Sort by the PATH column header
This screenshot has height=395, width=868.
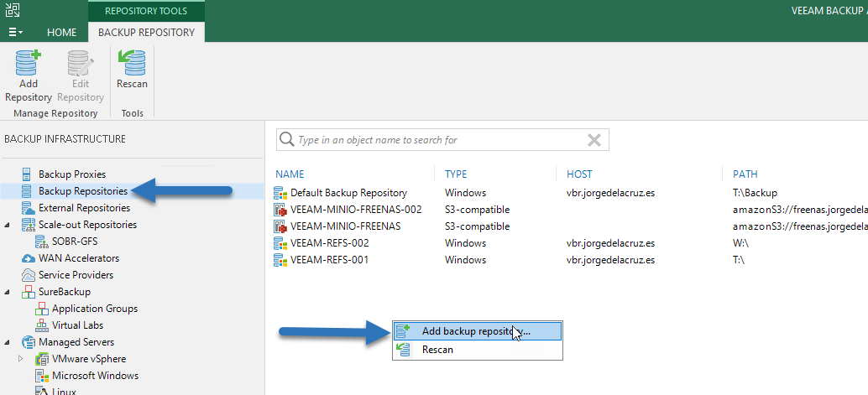click(x=745, y=174)
